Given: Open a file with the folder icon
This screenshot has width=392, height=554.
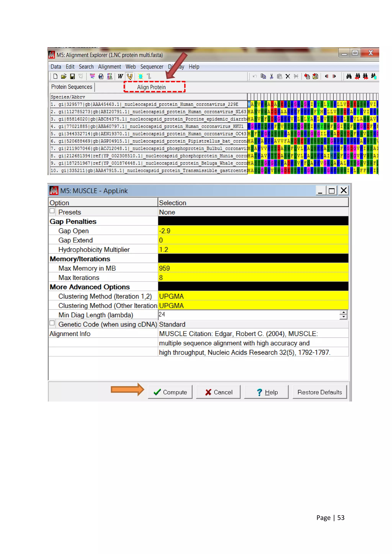Looking at the screenshot, I should [64, 77].
